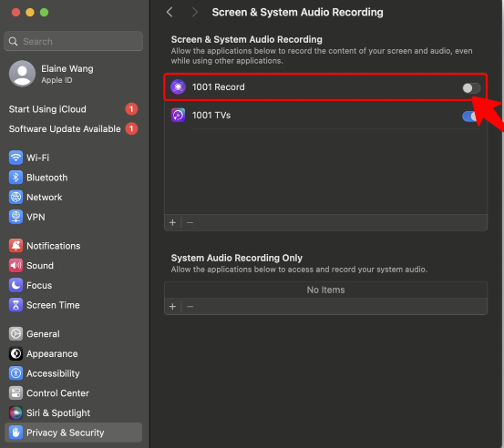Click the Notifications bell icon

15,246
